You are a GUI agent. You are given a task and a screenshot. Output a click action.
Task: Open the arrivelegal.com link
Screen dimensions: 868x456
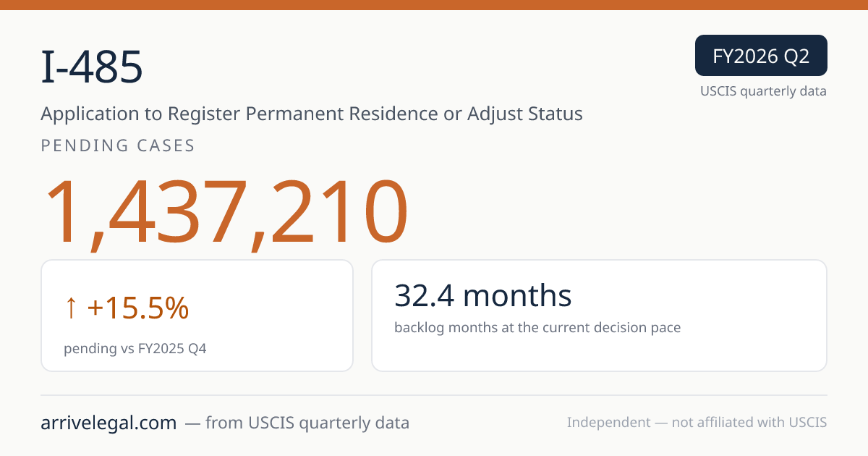point(109,423)
